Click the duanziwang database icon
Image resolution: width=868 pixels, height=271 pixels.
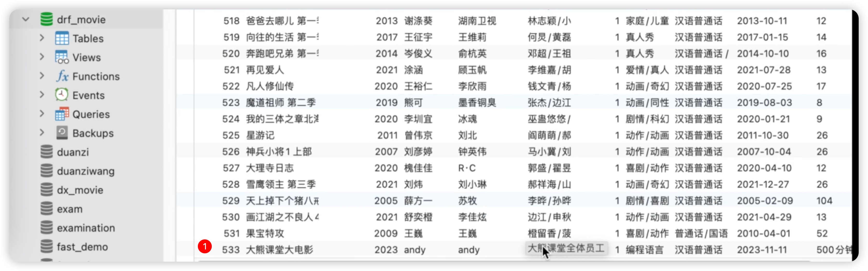46,171
